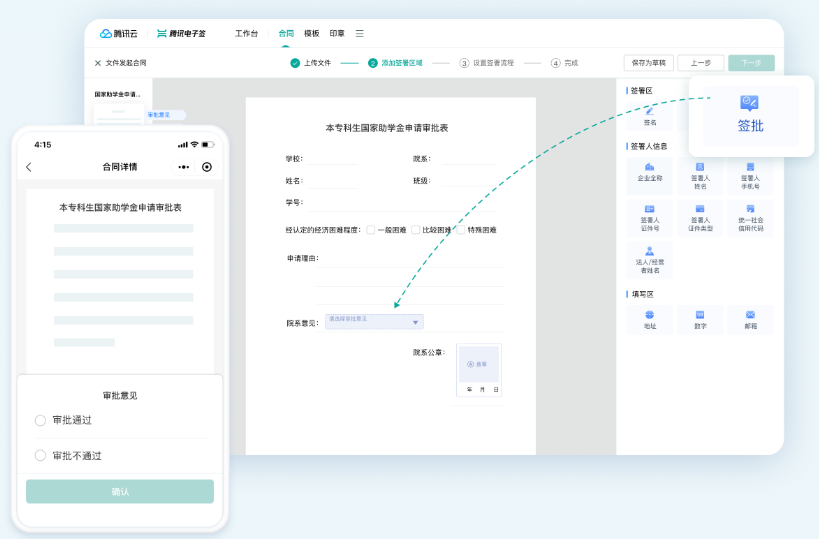Select the 签署人手机号 control

click(x=751, y=175)
